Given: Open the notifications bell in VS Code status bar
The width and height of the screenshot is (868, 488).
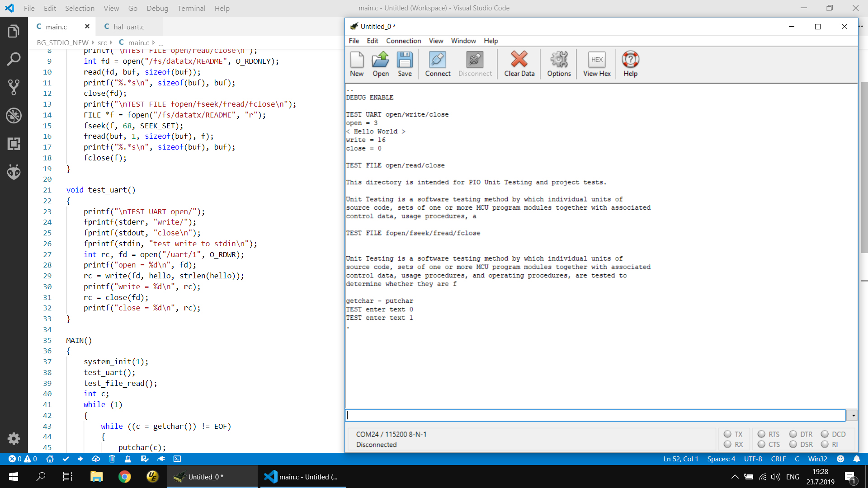Looking at the screenshot, I should click(857, 459).
